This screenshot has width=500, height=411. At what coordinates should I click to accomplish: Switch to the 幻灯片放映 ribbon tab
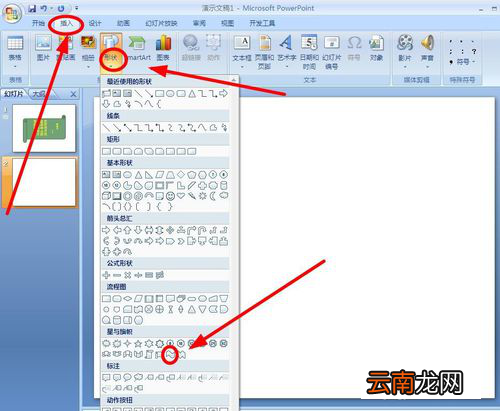161,23
